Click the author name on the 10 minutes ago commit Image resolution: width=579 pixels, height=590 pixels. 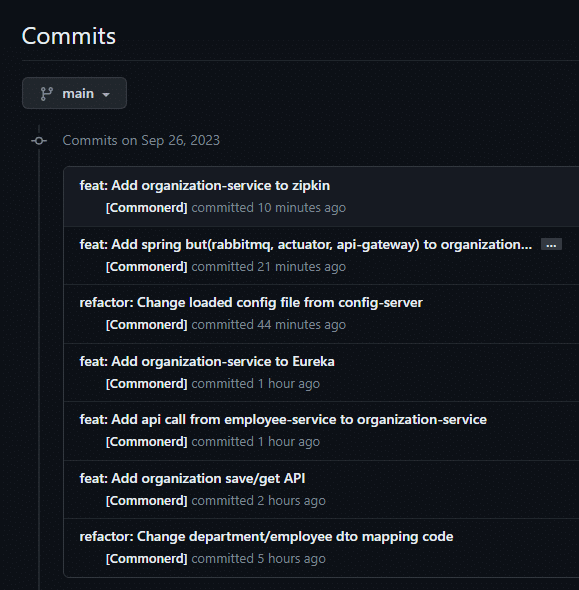[147, 208]
